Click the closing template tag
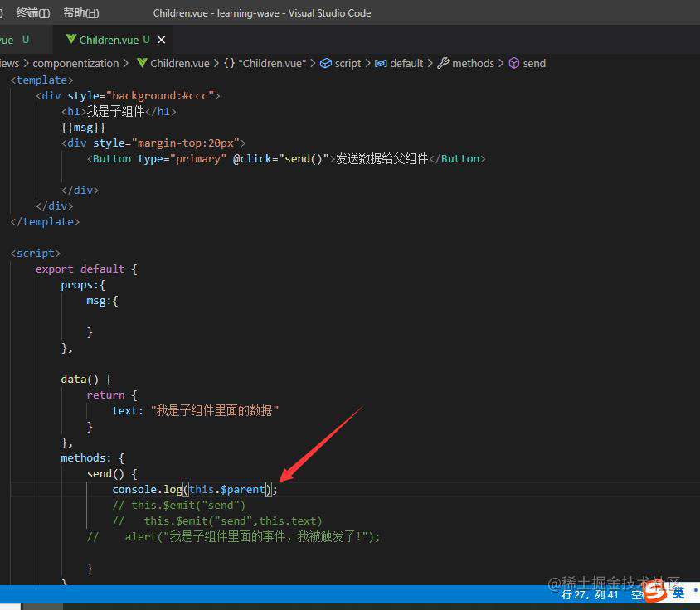This screenshot has width=700, height=610. coord(45,222)
